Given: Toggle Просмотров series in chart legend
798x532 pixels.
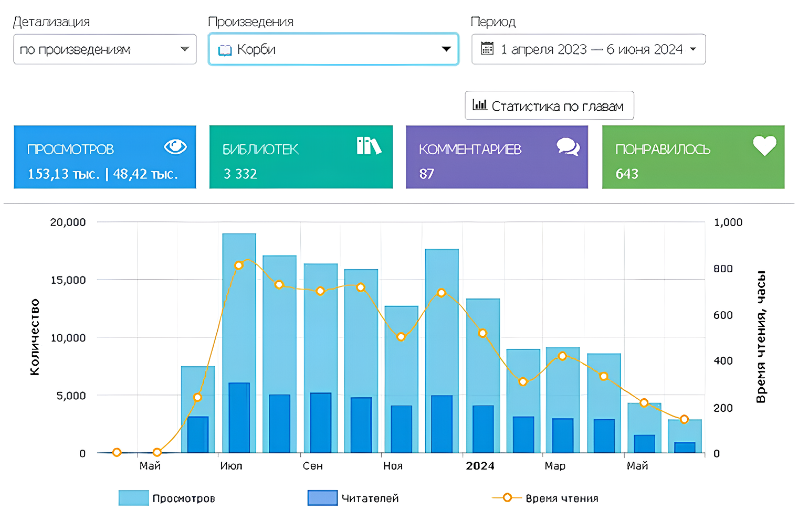Looking at the screenshot, I should click(167, 498).
